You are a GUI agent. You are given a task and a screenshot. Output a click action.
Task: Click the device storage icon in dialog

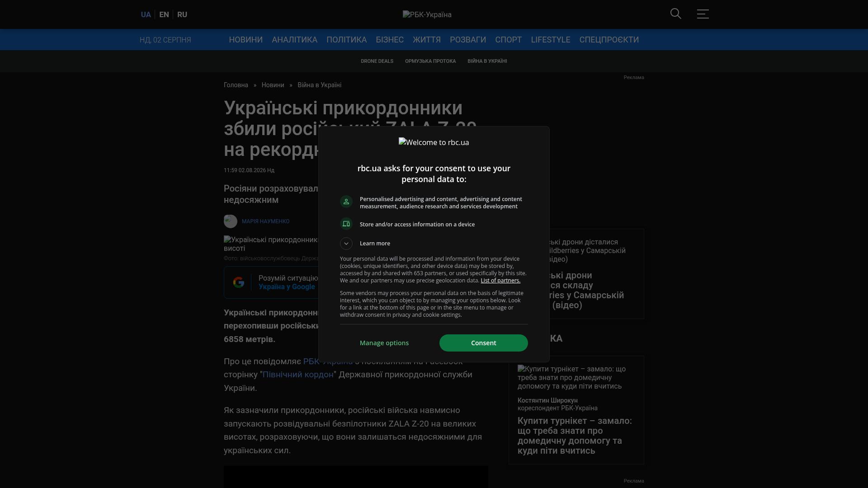pos(346,224)
